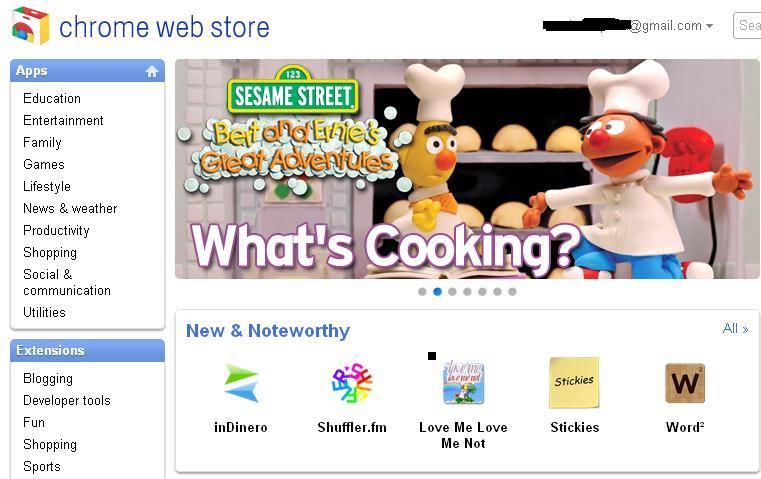Browse the Games category

[44, 165]
